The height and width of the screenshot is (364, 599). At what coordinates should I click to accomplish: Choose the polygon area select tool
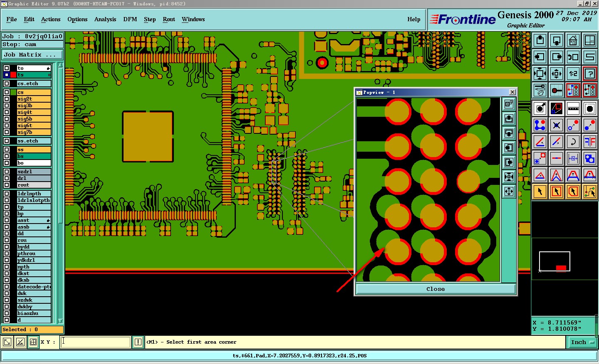pos(573,192)
